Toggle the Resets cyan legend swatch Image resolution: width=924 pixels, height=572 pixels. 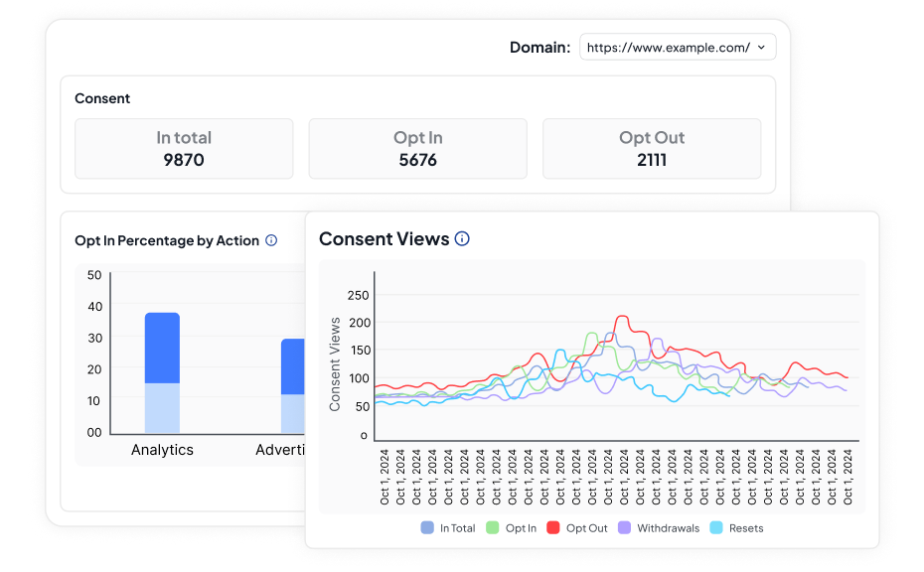716,528
